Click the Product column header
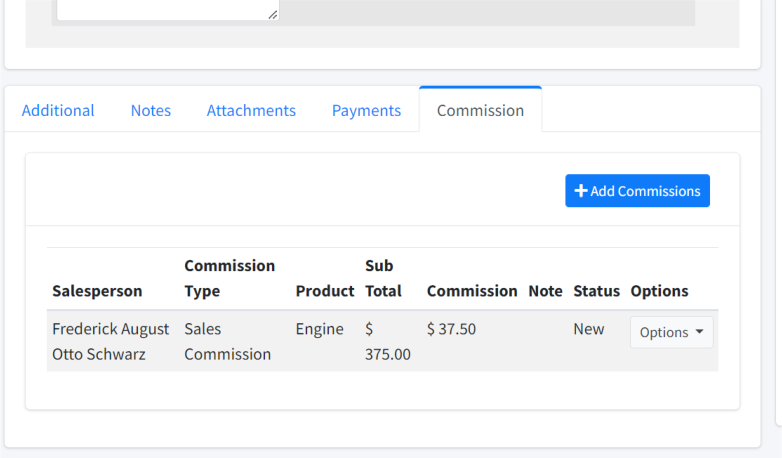The width and height of the screenshot is (782, 458). coord(325,291)
